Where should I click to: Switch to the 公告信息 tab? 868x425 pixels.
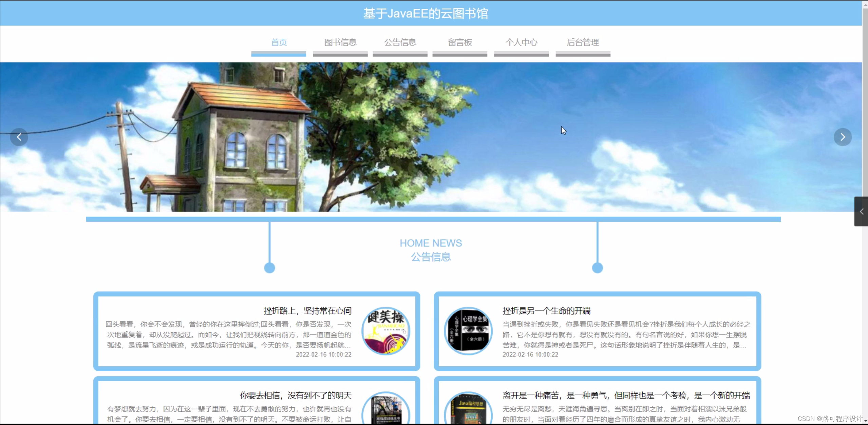[x=400, y=42]
